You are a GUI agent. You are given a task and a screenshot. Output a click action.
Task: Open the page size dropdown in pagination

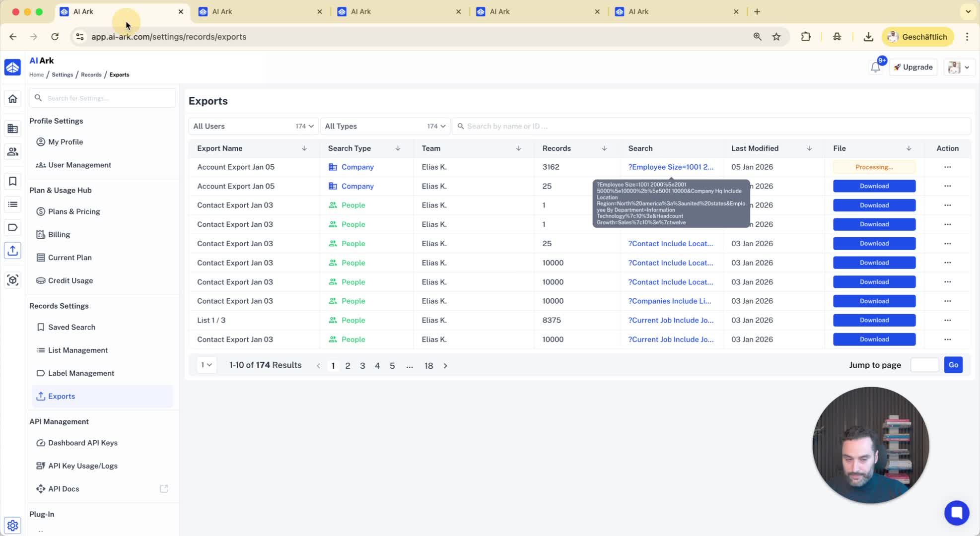pyautogui.click(x=206, y=365)
